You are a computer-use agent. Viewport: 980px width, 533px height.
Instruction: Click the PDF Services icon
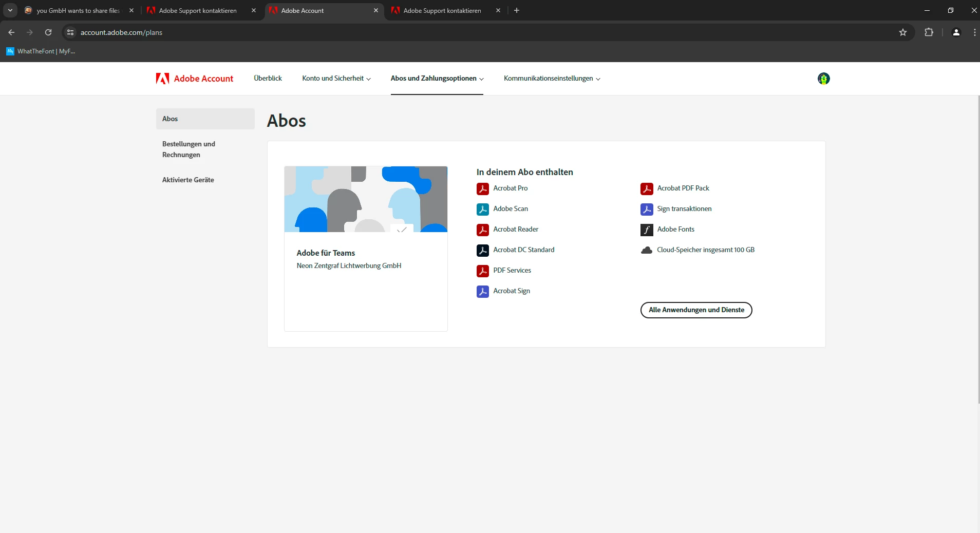482,271
